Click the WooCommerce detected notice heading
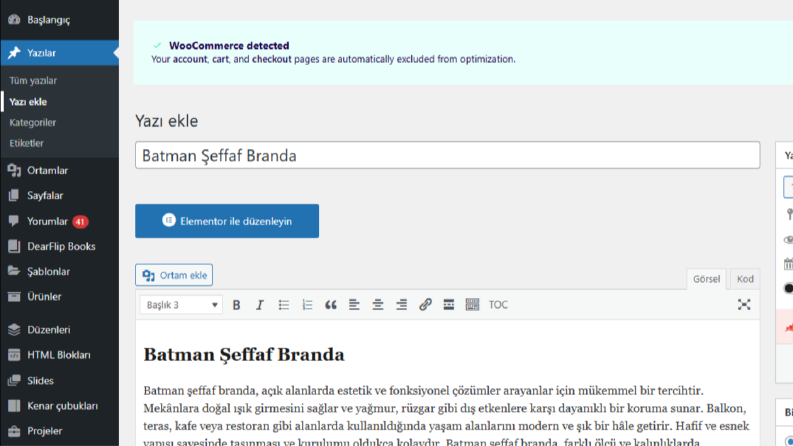This screenshot has width=793, height=446. [229, 46]
